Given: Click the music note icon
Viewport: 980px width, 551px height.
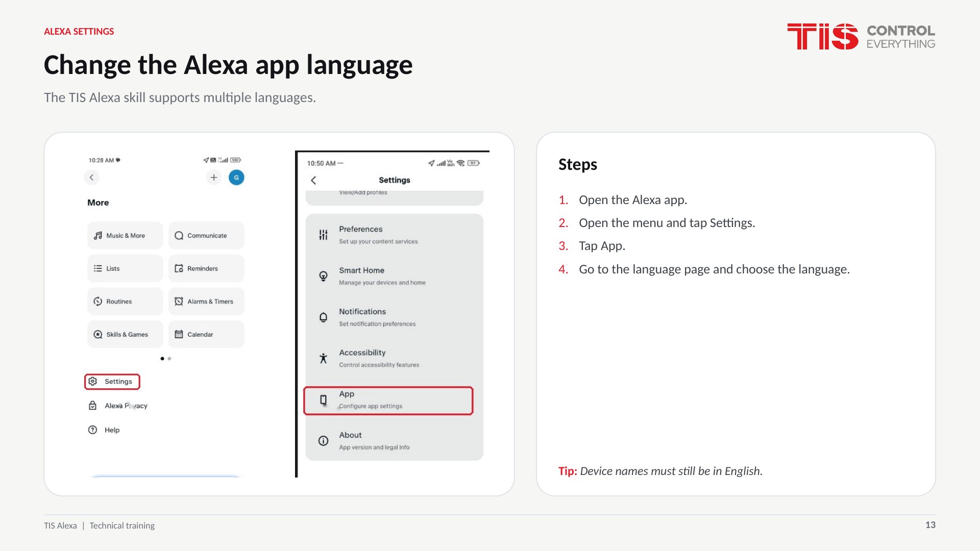Looking at the screenshot, I should coord(98,236).
